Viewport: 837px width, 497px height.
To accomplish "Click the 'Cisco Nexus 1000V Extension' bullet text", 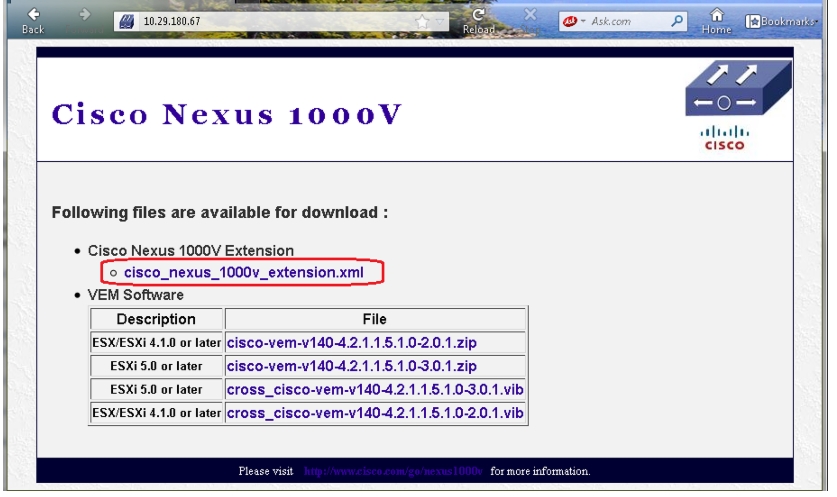I will (191, 250).
